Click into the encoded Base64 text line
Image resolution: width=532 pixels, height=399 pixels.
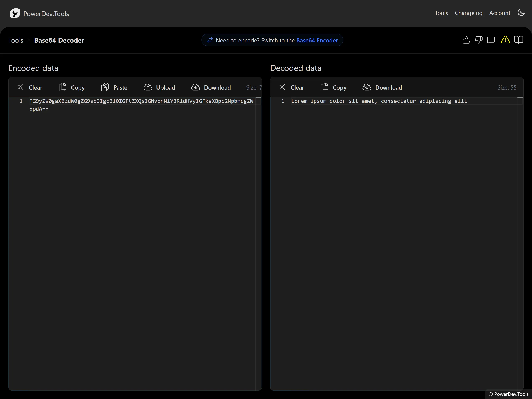point(142,101)
